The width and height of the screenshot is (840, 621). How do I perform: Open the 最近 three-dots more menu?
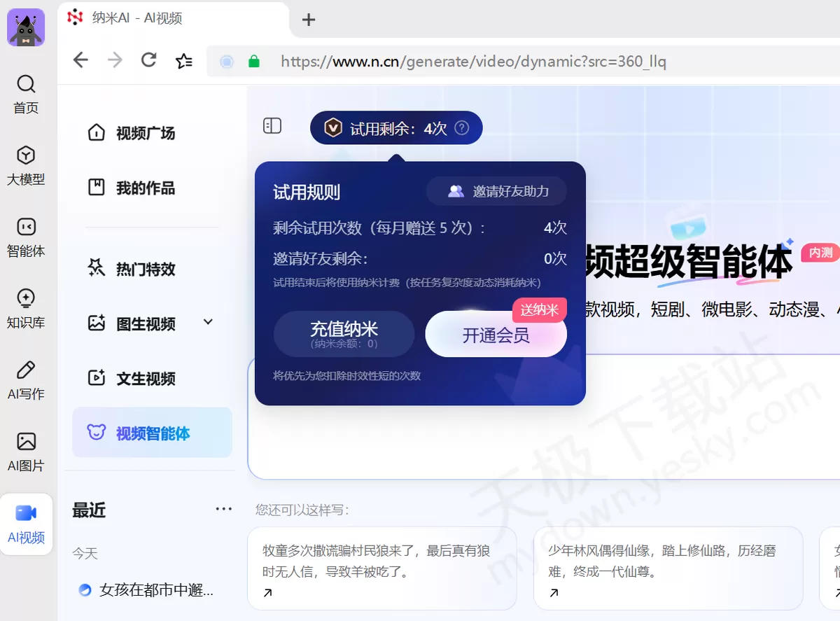point(224,509)
